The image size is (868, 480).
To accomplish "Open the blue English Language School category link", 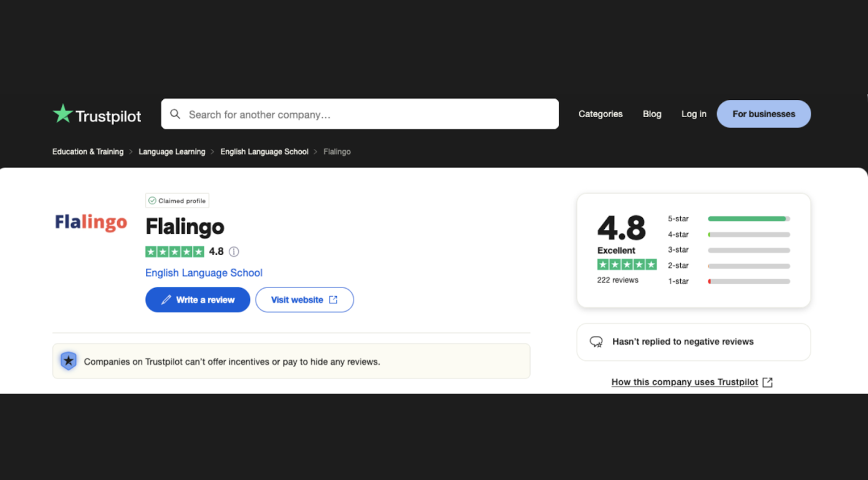I will (x=204, y=273).
